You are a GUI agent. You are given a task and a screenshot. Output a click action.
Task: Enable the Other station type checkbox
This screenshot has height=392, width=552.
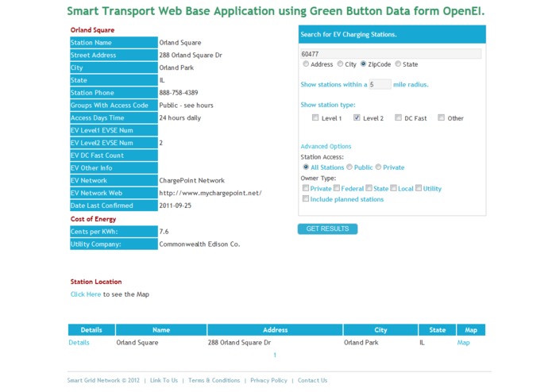pyautogui.click(x=441, y=117)
